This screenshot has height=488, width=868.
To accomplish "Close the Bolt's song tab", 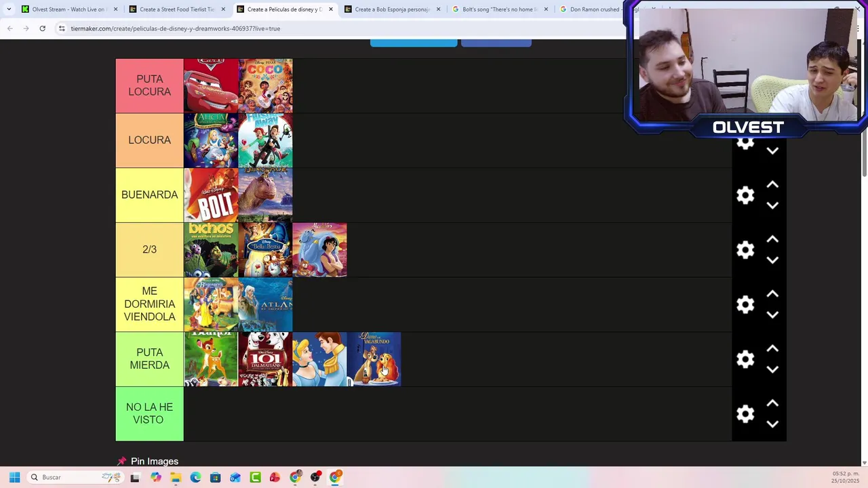I will (546, 9).
